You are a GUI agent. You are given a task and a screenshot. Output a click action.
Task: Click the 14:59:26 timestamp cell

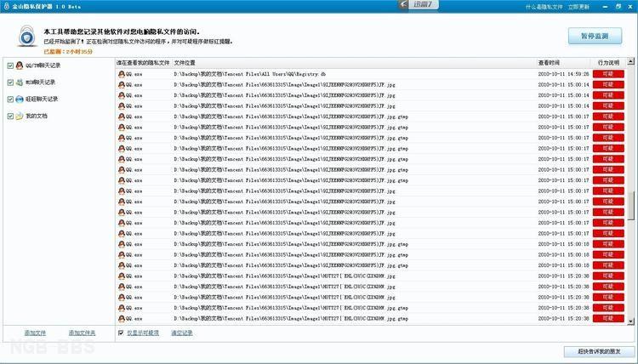[x=563, y=74]
